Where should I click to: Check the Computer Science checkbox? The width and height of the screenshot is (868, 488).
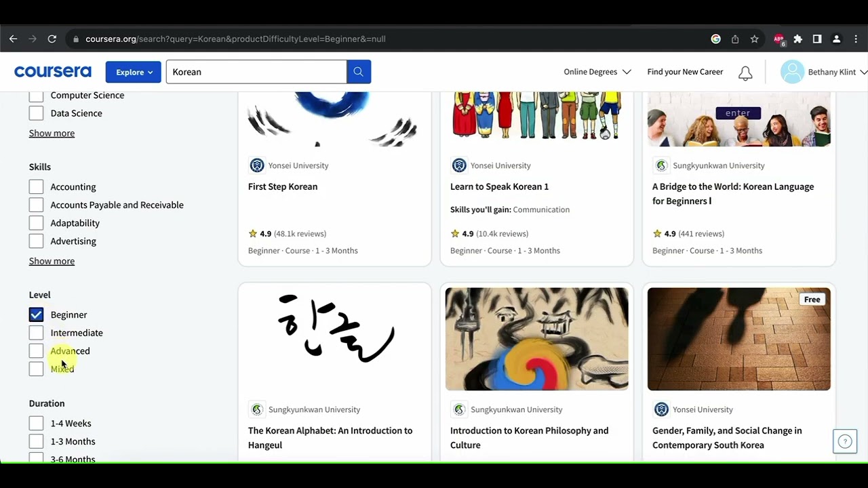click(x=36, y=96)
